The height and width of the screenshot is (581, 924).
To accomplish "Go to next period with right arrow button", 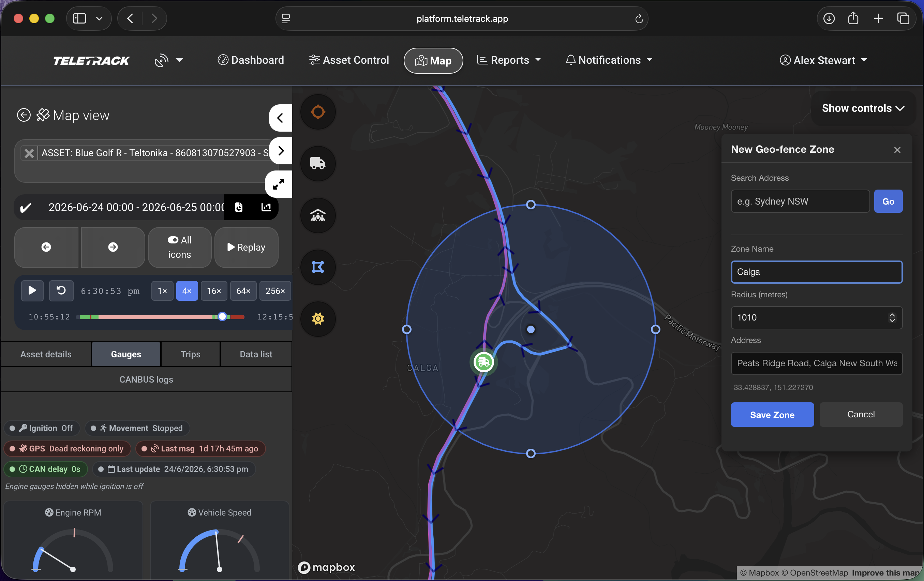I will [x=113, y=247].
